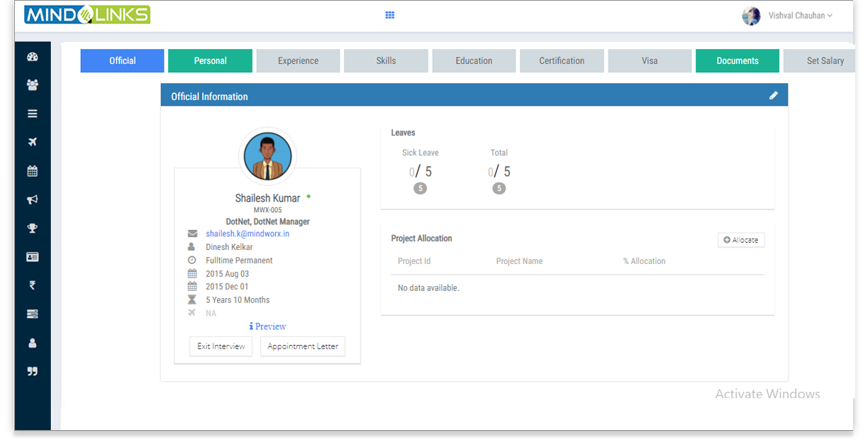Screen dimensions: 868x445
Task: Click the calendar icon beside 2015 Aug 03
Action: (x=191, y=273)
